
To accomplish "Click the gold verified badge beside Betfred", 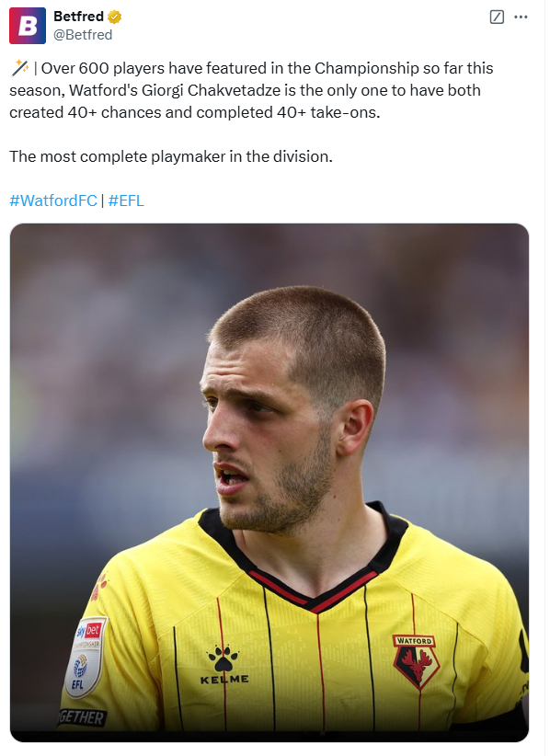I will (x=114, y=17).
